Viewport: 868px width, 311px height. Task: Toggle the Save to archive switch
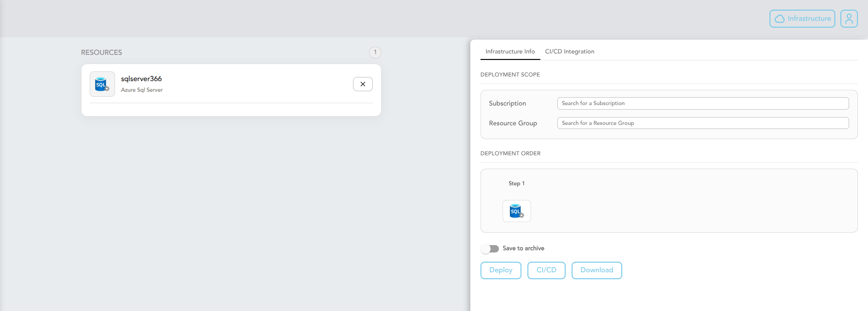click(x=490, y=249)
